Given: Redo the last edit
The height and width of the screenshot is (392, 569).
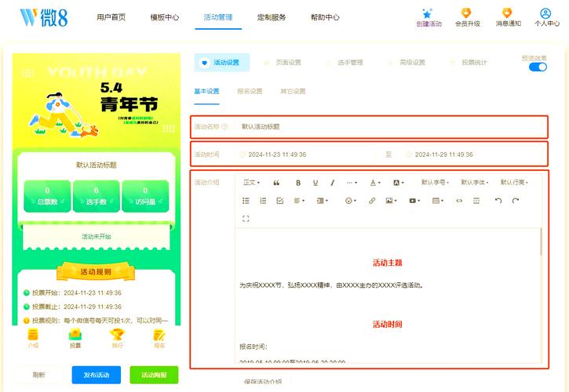Looking at the screenshot, I should tap(516, 201).
